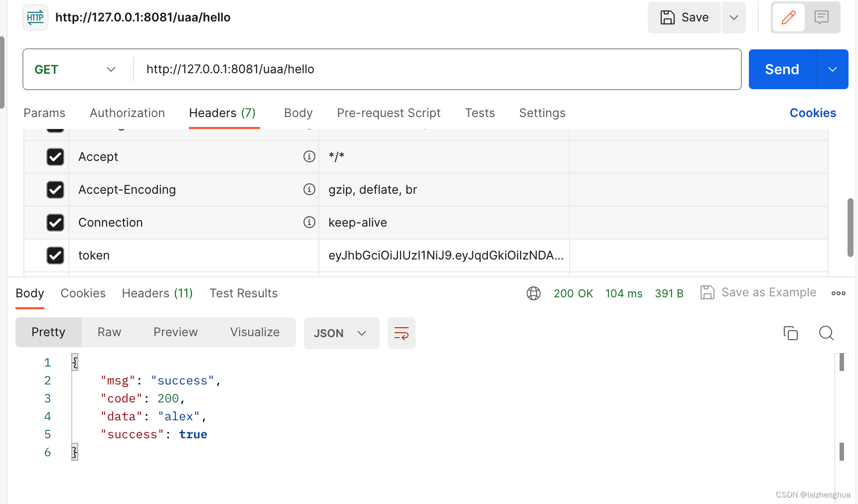Click the Accept value '*/*'
Viewport: 858px width, 504px height.
click(x=336, y=157)
